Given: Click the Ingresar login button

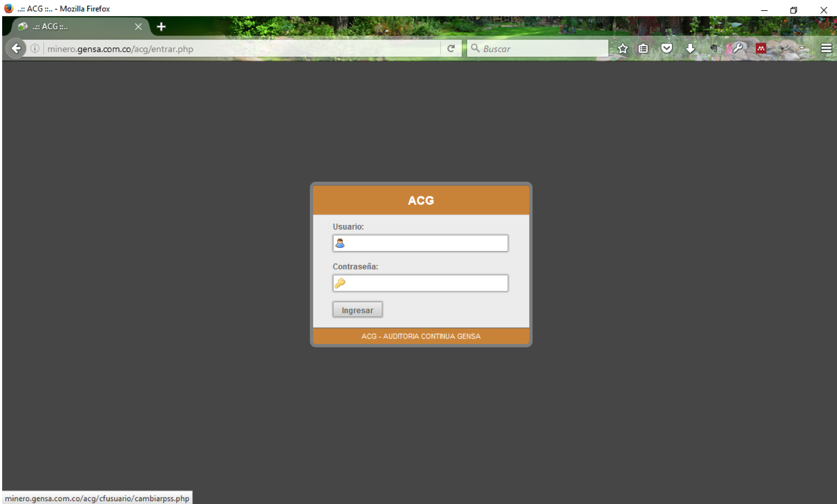Looking at the screenshot, I should click(x=357, y=310).
